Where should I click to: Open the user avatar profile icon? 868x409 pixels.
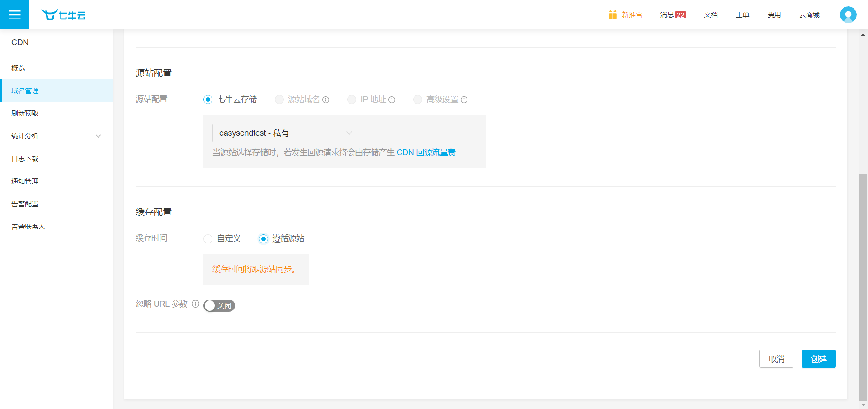848,15
